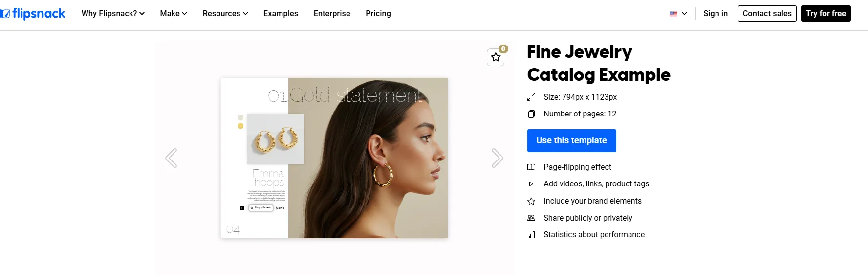Viewport: 868px width, 275px height.
Task: Open the Enterprise menu item
Action: 332,14
